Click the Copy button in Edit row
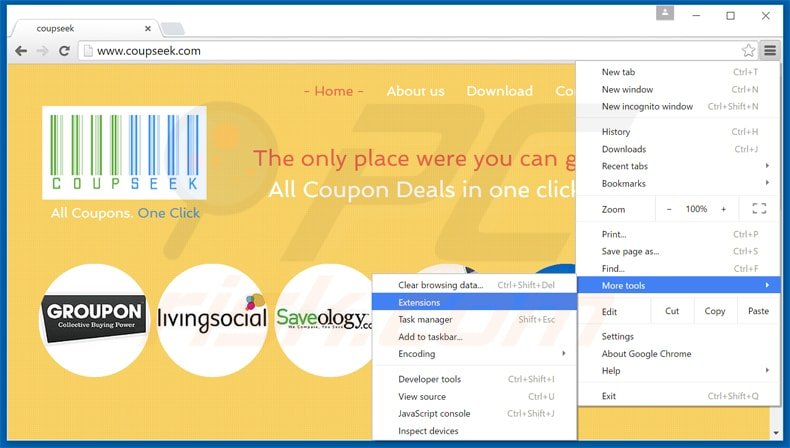Image resolution: width=790 pixels, height=448 pixels. pyautogui.click(x=714, y=311)
